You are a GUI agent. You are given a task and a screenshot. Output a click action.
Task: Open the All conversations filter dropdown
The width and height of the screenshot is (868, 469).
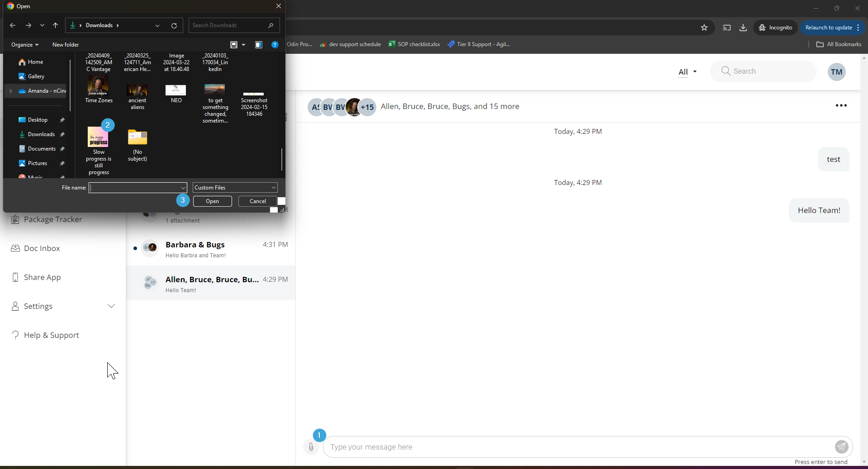pos(687,71)
